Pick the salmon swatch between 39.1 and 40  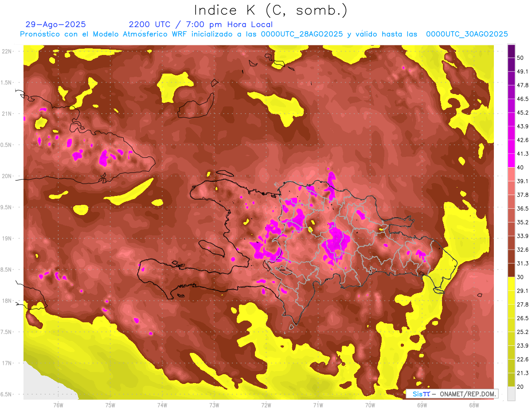tap(511, 174)
